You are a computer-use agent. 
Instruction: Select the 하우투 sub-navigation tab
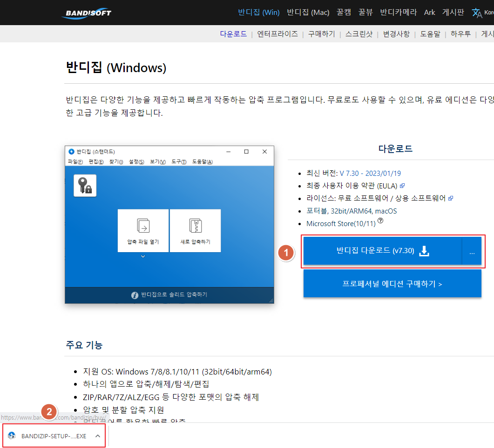pyautogui.click(x=460, y=33)
